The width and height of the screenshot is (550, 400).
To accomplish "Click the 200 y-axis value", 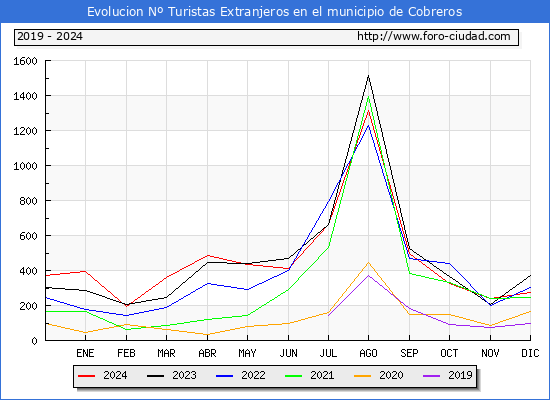I will tap(28, 306).
